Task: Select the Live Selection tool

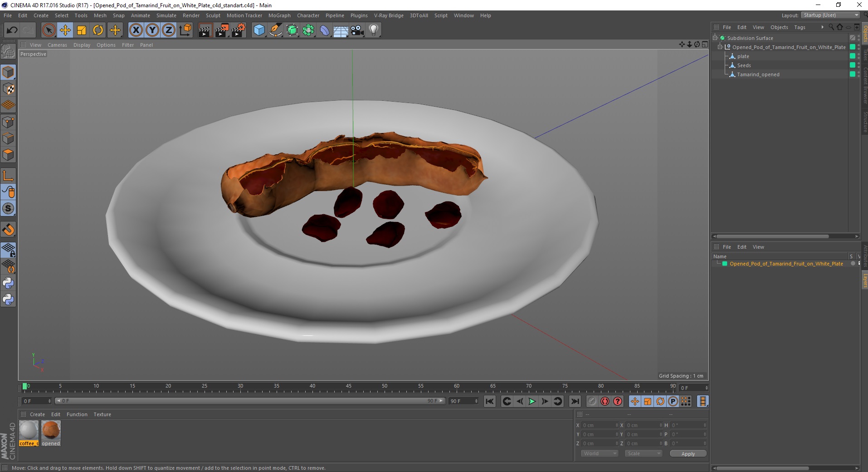Action: coord(49,30)
